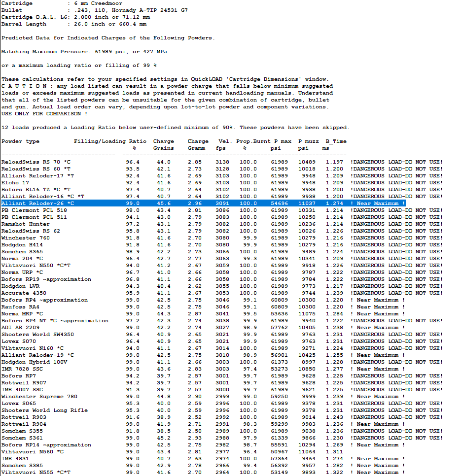Click the 3138 velocity value for RS 70
This screenshot has height=476, width=461.
tap(222, 162)
